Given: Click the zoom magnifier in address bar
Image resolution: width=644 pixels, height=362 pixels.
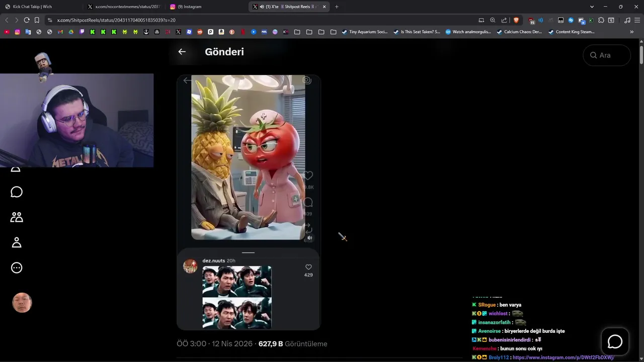Looking at the screenshot, I should tap(493, 20).
